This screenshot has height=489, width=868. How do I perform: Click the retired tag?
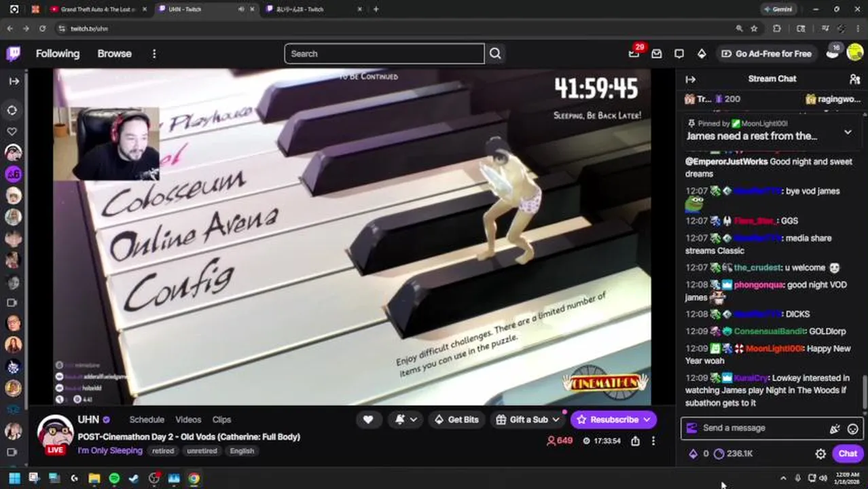click(163, 450)
